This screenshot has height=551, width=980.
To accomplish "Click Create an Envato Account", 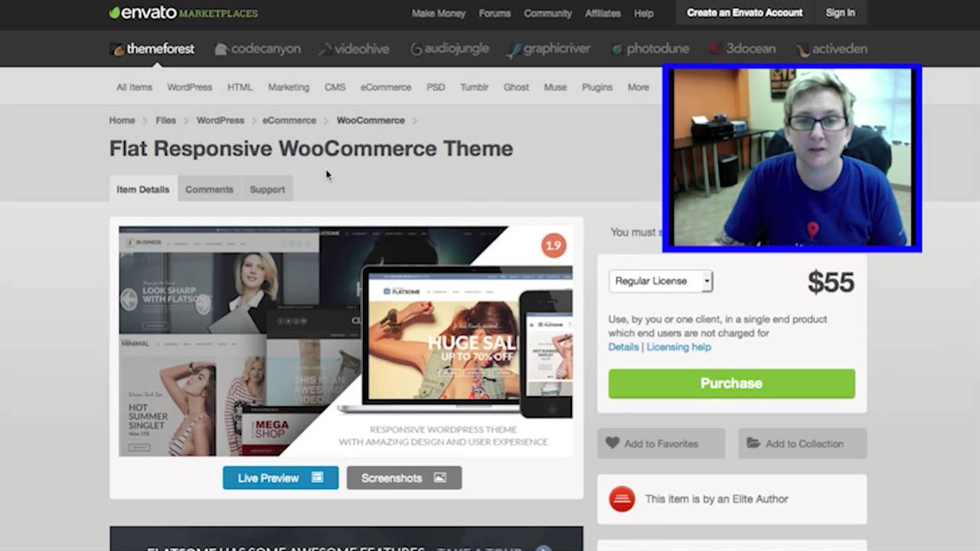I will pos(745,13).
